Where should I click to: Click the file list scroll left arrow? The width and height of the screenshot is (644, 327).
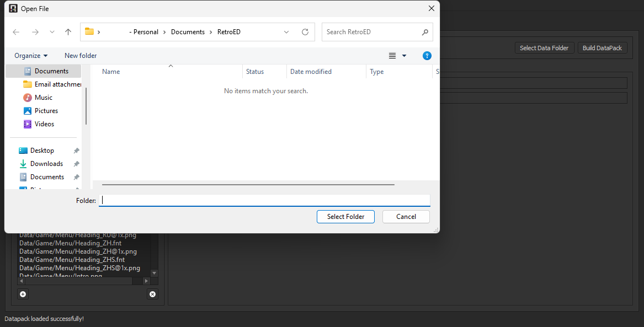pyautogui.click(x=22, y=281)
